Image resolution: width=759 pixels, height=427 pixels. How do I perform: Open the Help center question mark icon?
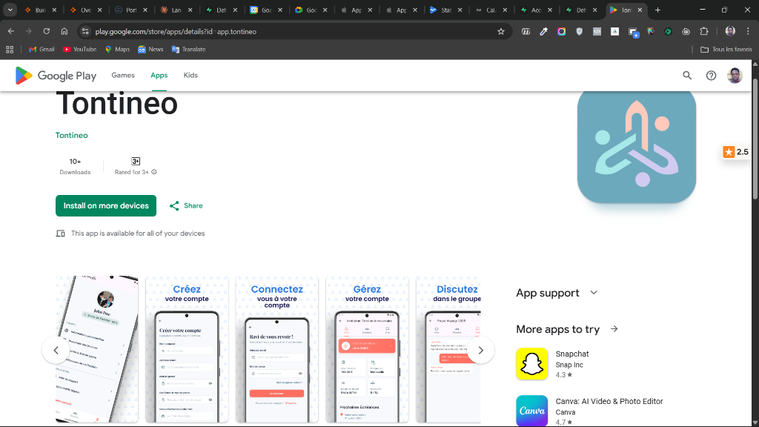click(711, 76)
